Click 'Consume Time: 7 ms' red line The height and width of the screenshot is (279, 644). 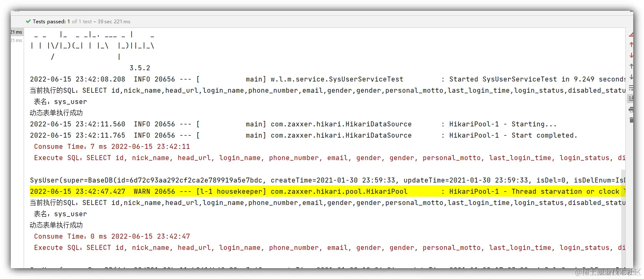(x=112, y=146)
